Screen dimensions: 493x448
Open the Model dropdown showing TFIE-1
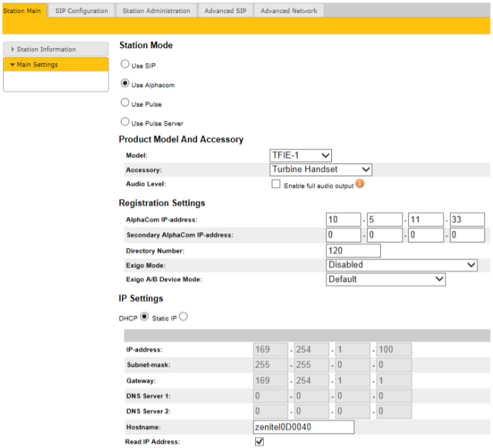300,155
